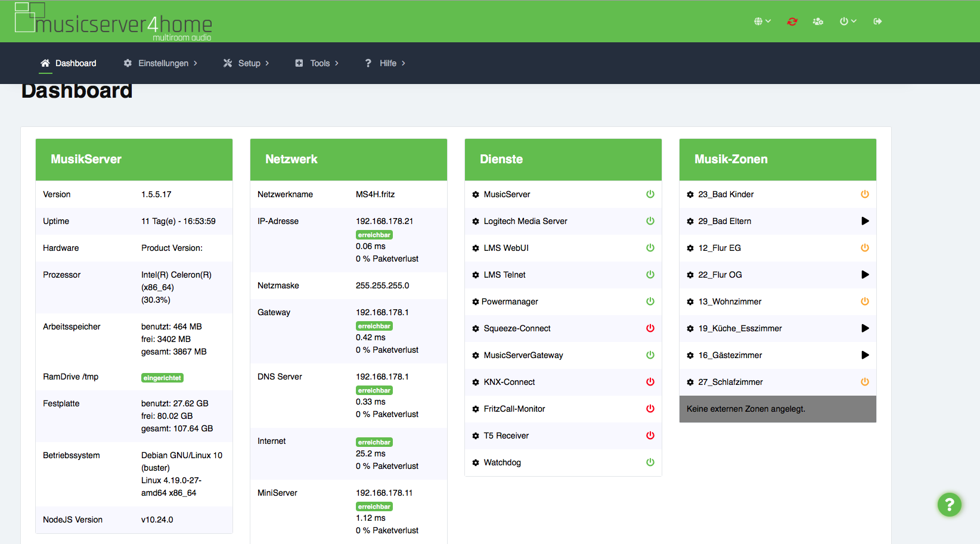Screen dimensions: 980x544
Task: Power on the 27_Schlafzimmer zone
Action: click(x=865, y=382)
